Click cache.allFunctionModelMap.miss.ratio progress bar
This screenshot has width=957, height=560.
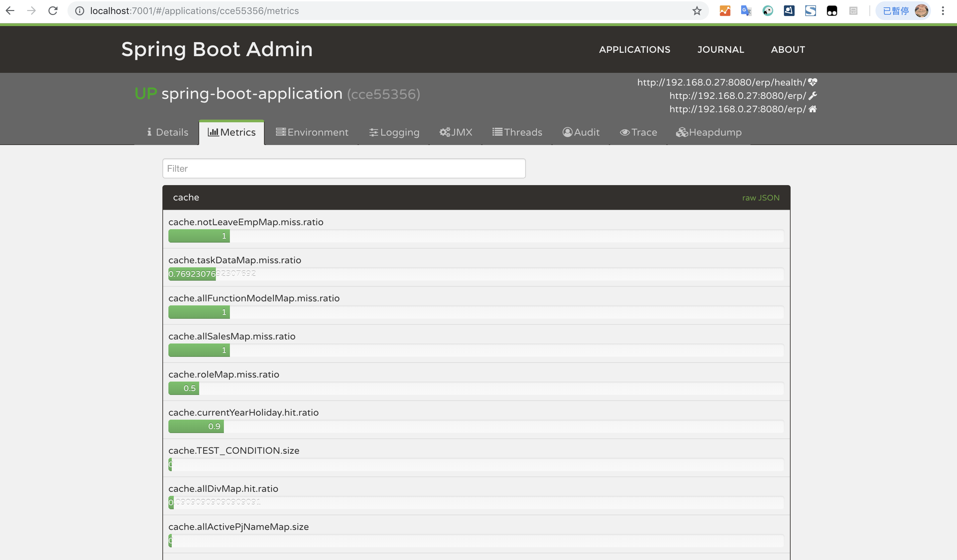(x=476, y=312)
